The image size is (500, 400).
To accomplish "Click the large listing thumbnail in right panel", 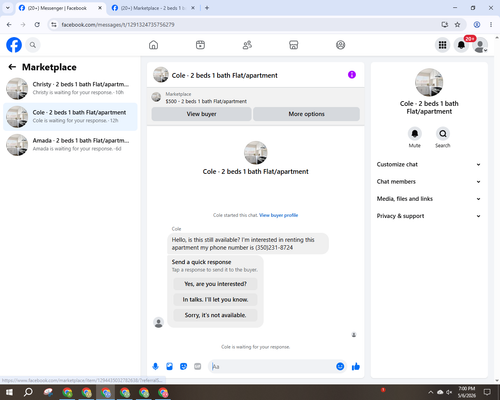I will (429, 82).
